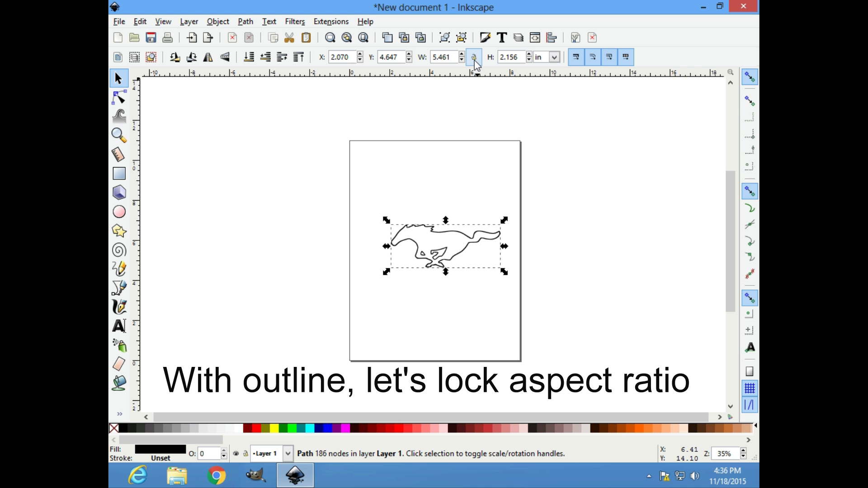Increase the width W stepper
This screenshot has height=488, width=868.
pos(461,54)
